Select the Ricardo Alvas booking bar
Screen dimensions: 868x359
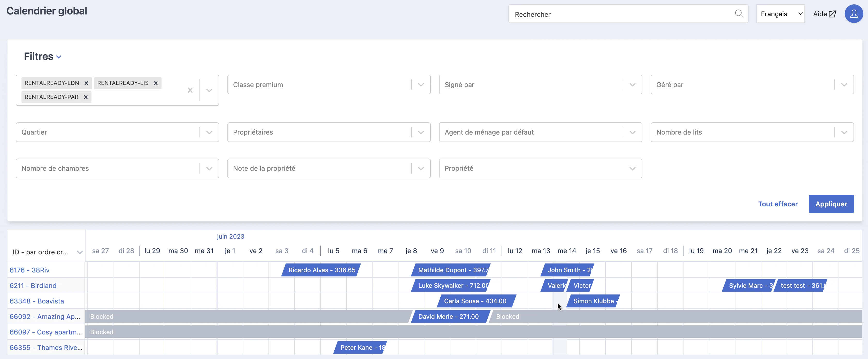[x=321, y=270]
